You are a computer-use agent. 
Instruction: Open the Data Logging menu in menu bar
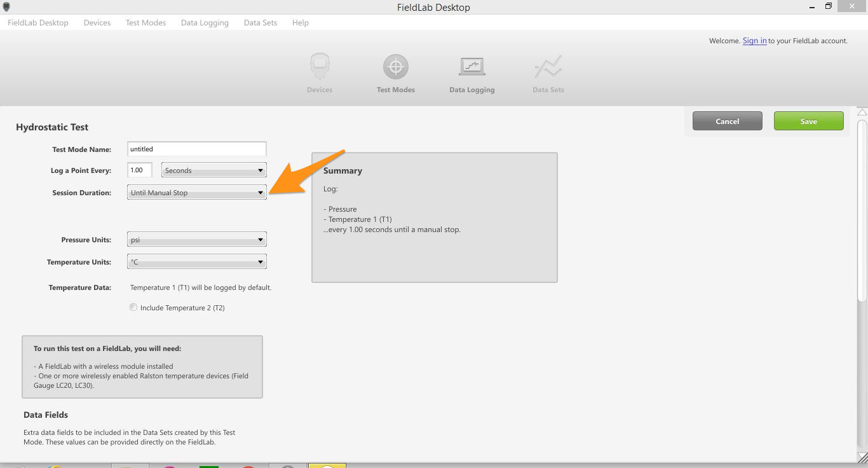(x=205, y=23)
